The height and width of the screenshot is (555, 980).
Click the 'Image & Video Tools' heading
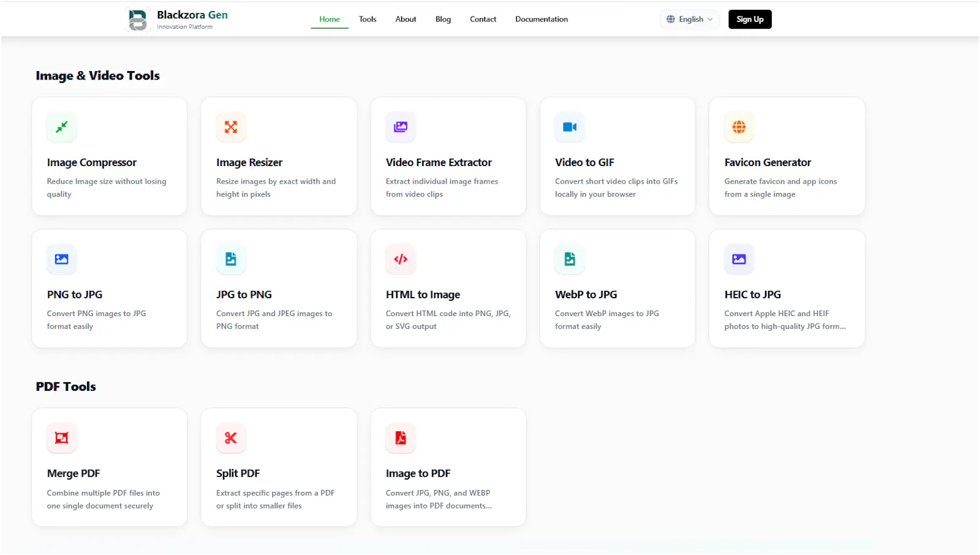[x=97, y=75]
